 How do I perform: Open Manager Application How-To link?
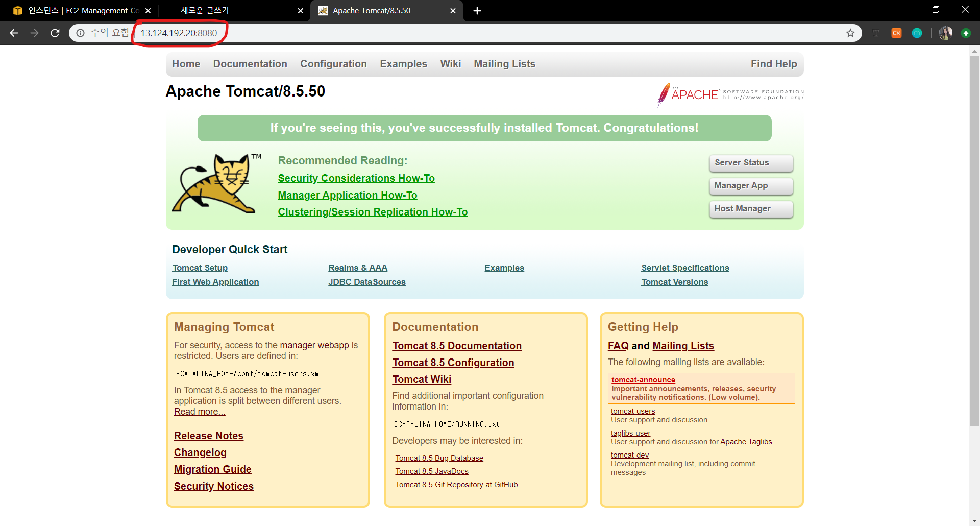pyautogui.click(x=348, y=195)
